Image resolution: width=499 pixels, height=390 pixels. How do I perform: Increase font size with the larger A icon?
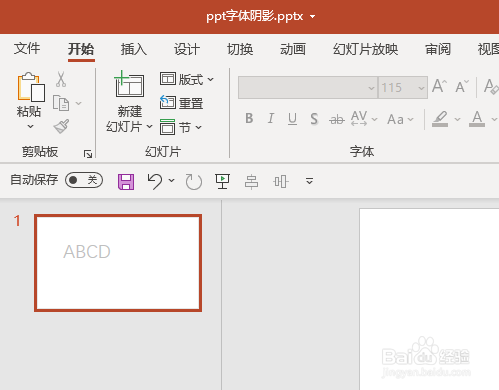click(x=439, y=86)
